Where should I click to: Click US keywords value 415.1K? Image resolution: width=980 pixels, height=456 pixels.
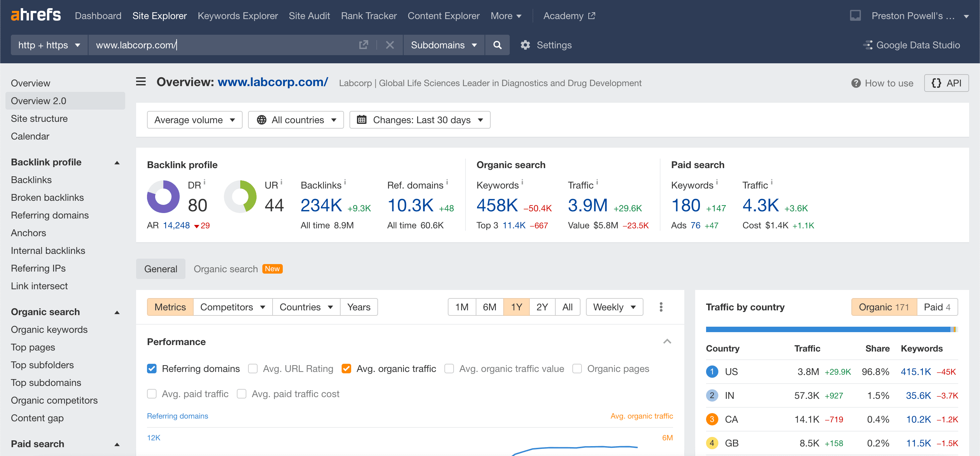coord(915,372)
